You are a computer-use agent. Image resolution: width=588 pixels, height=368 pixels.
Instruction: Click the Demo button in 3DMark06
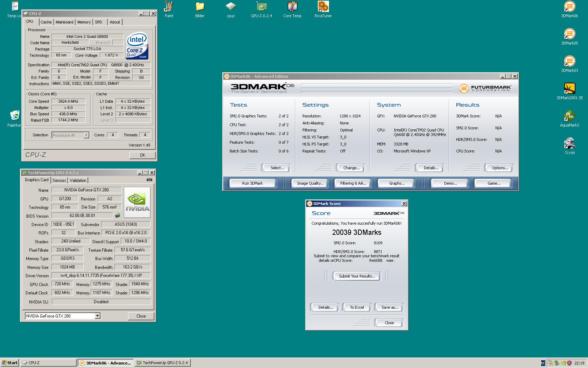(450, 183)
